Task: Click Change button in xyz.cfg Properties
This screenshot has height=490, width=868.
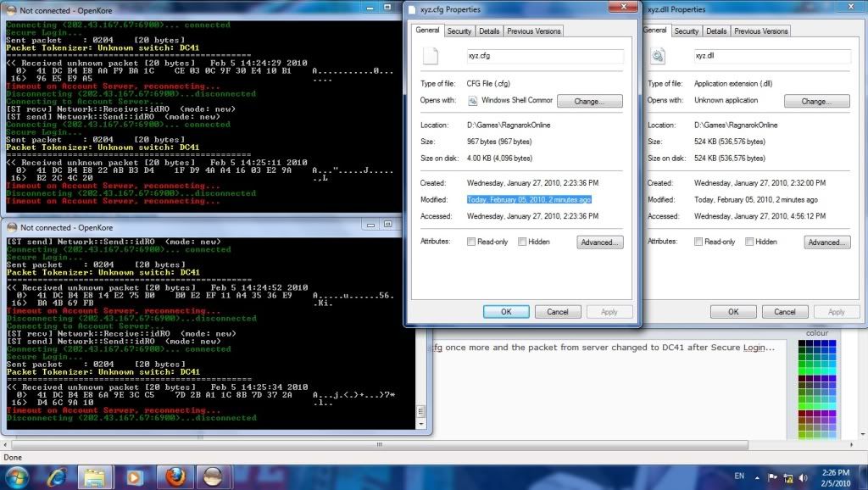Action: click(590, 102)
